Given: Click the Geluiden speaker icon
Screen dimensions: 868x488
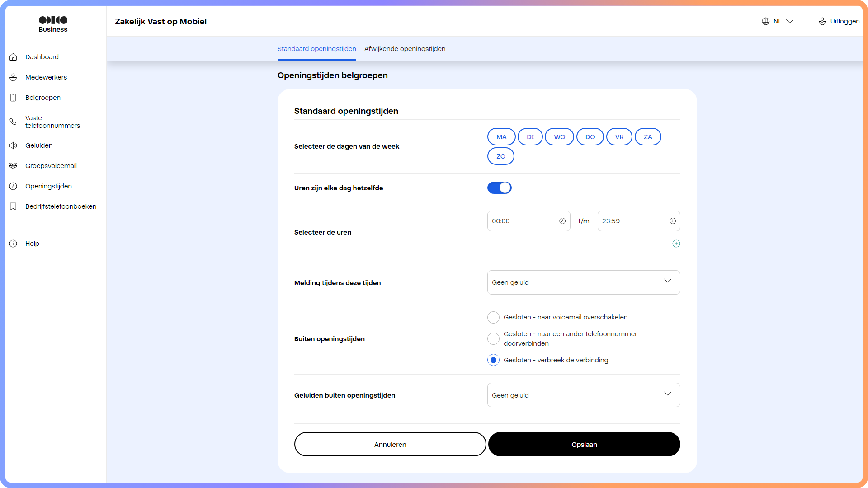Looking at the screenshot, I should click(x=13, y=145).
